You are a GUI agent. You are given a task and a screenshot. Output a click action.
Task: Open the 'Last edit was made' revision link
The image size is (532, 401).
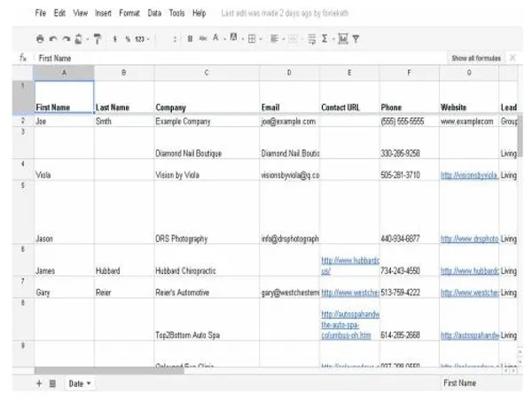click(x=285, y=13)
